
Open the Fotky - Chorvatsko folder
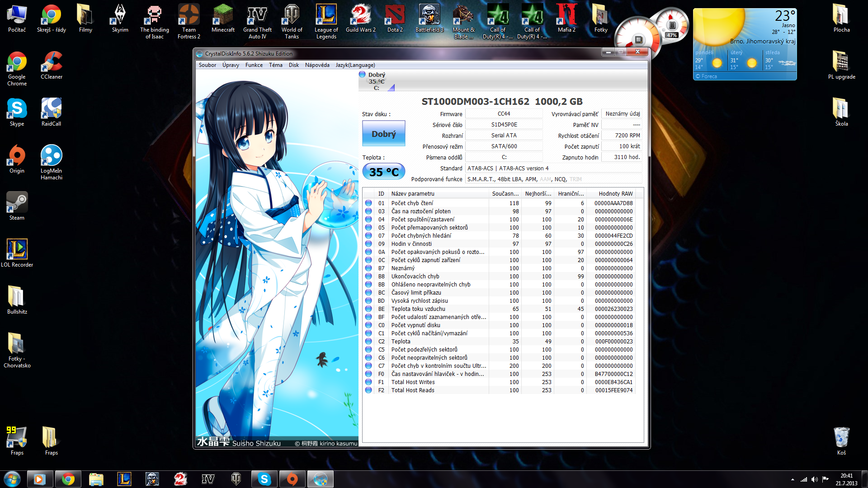coord(17,350)
